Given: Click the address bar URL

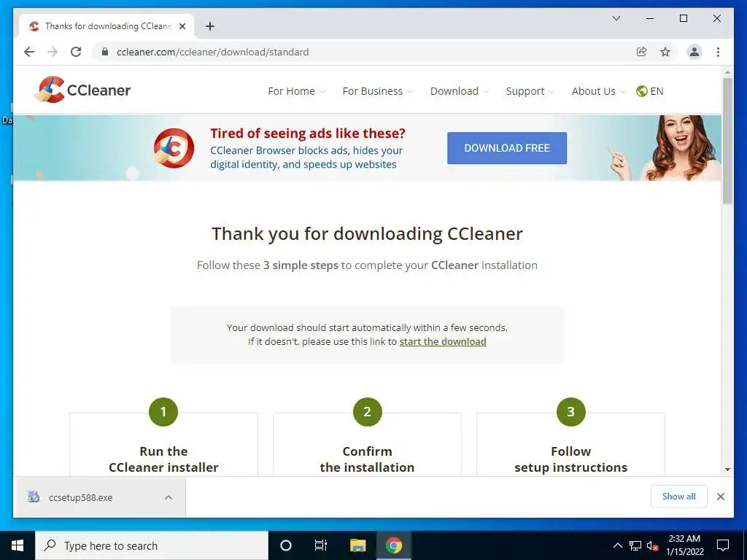Looking at the screenshot, I should [x=212, y=52].
